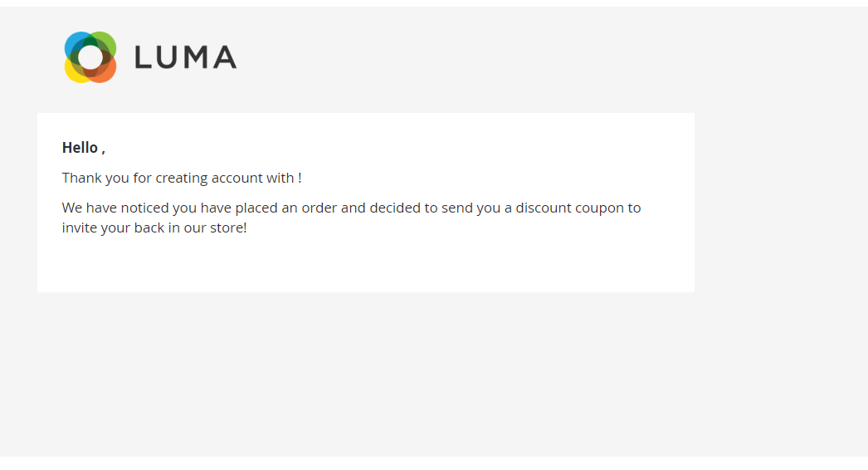
Task: Click the "invite your back in our store!" line
Action: [154, 228]
